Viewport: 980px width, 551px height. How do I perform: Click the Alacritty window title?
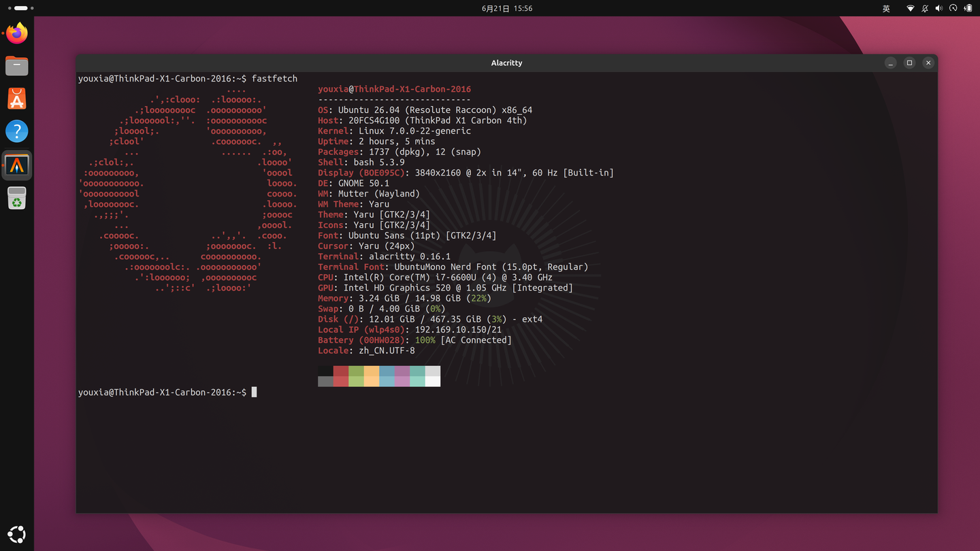point(507,63)
